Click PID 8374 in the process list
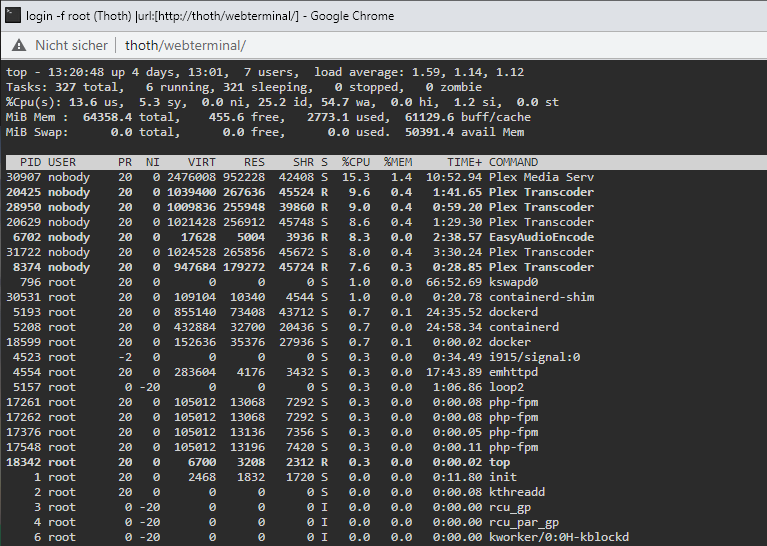Image resolution: width=767 pixels, height=546 pixels. (x=27, y=267)
